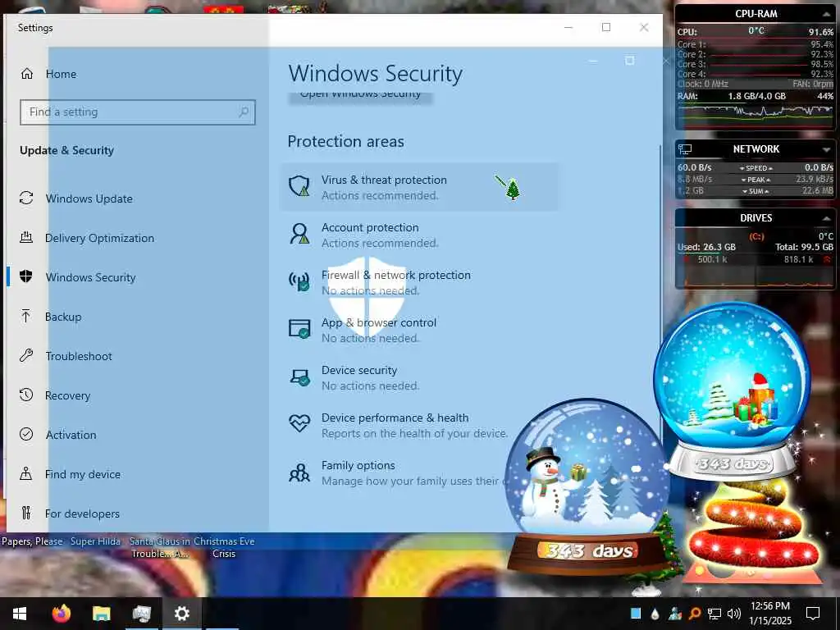The image size is (840, 630).
Task: Click the search magnifier in Find a setting
Action: 244,112
